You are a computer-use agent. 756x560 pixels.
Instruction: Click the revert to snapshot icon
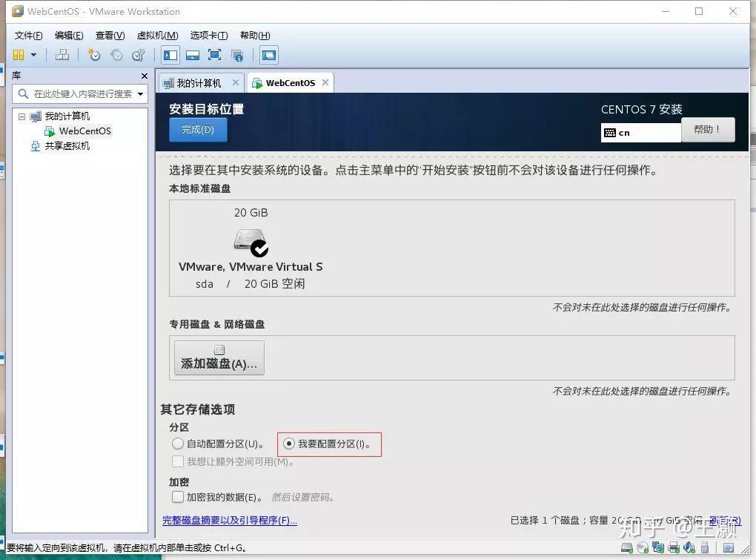click(x=116, y=55)
